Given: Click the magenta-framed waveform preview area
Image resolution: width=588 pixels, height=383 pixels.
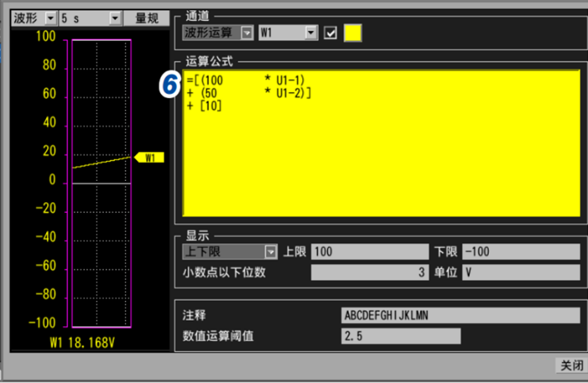Looking at the screenshot, I should click(101, 234).
